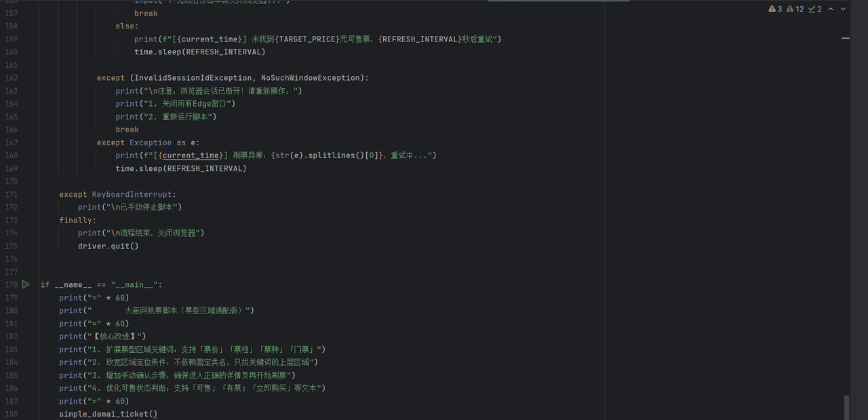Click __name__ in the main guard
Viewport: 868px width, 420px height.
73,285
